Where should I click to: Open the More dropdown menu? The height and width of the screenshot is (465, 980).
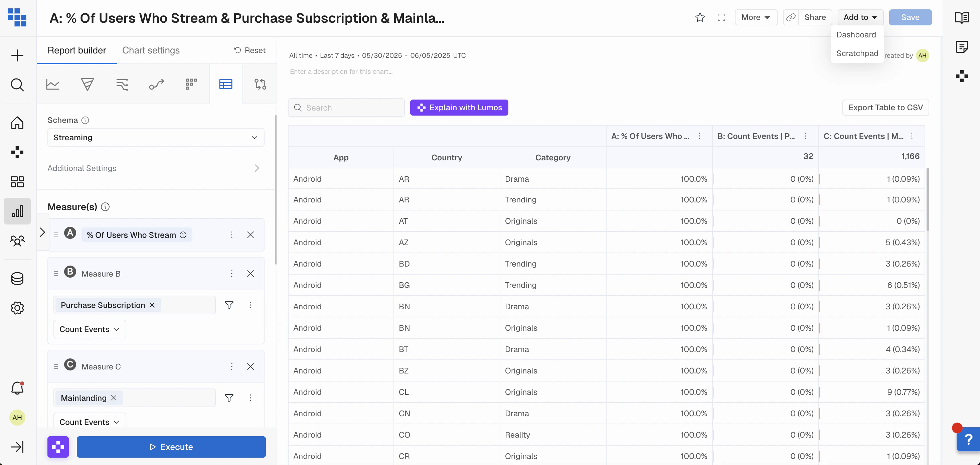click(x=756, y=17)
